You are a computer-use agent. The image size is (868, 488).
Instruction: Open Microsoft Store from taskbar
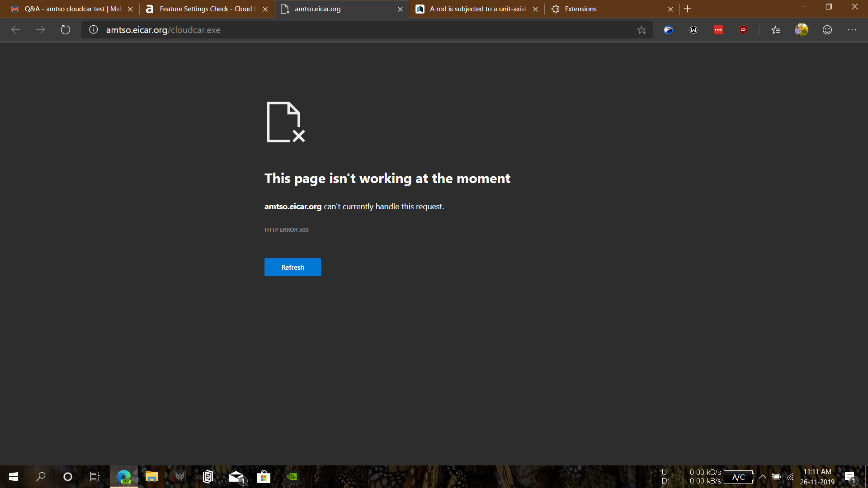pos(264,477)
